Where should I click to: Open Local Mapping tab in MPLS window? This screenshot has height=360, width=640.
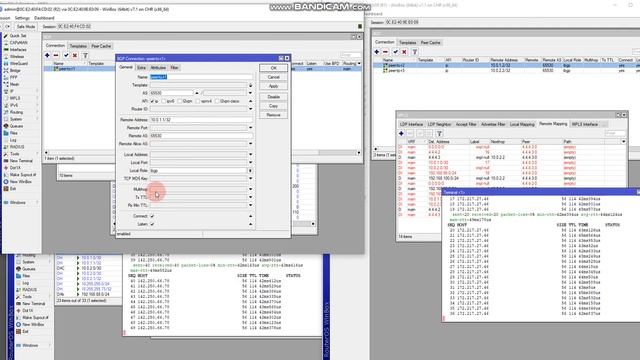coord(522,124)
